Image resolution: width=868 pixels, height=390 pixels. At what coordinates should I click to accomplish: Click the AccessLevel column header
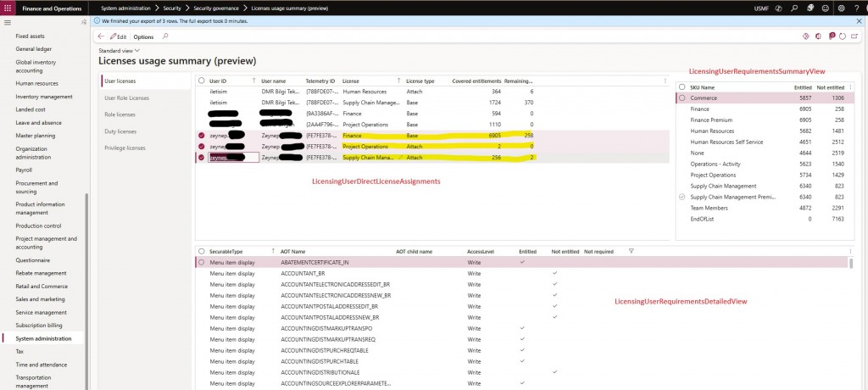click(481, 252)
